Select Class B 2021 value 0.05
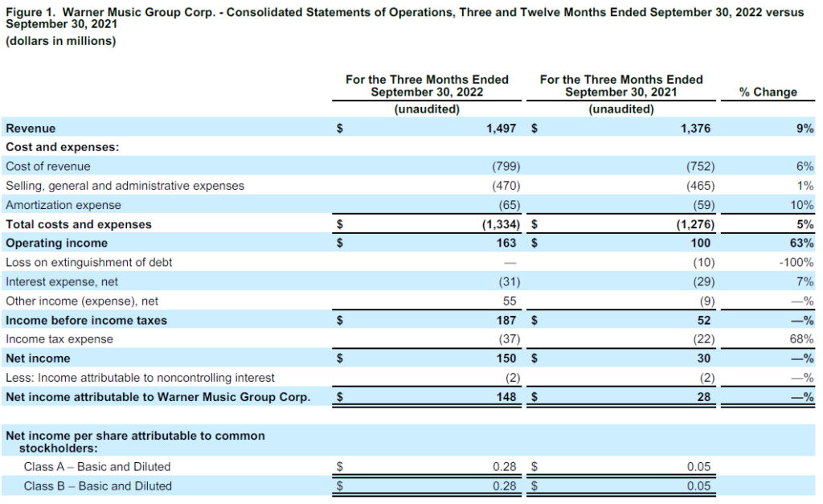 point(698,486)
